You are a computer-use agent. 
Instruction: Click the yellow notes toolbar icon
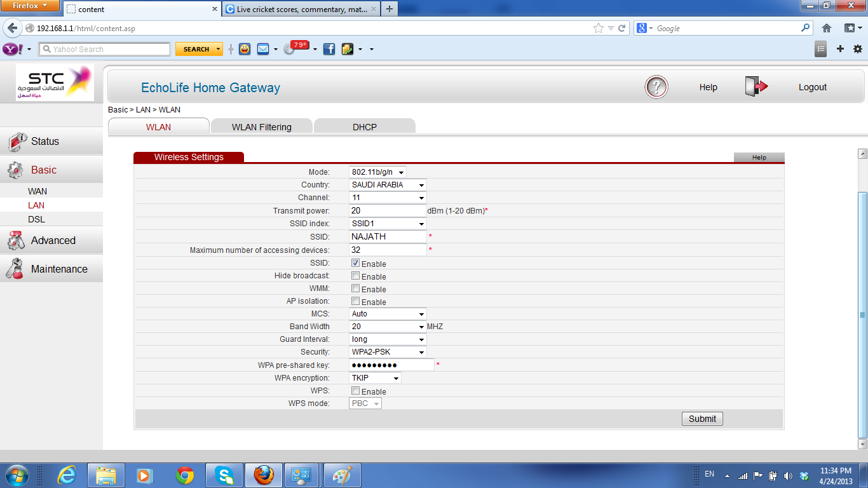click(348, 49)
